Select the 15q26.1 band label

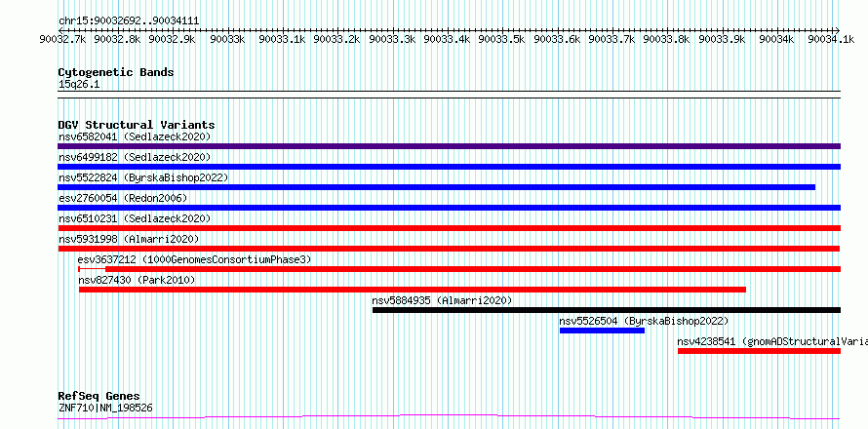[79, 85]
